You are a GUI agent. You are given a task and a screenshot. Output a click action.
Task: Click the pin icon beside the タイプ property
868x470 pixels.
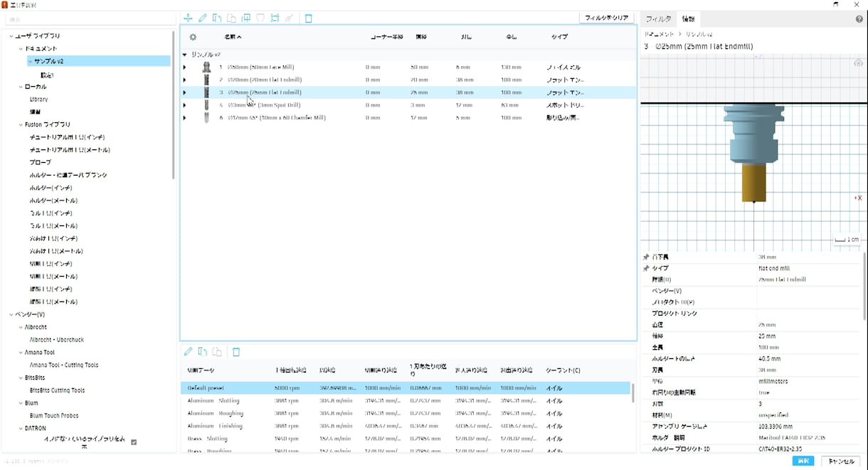pos(646,269)
